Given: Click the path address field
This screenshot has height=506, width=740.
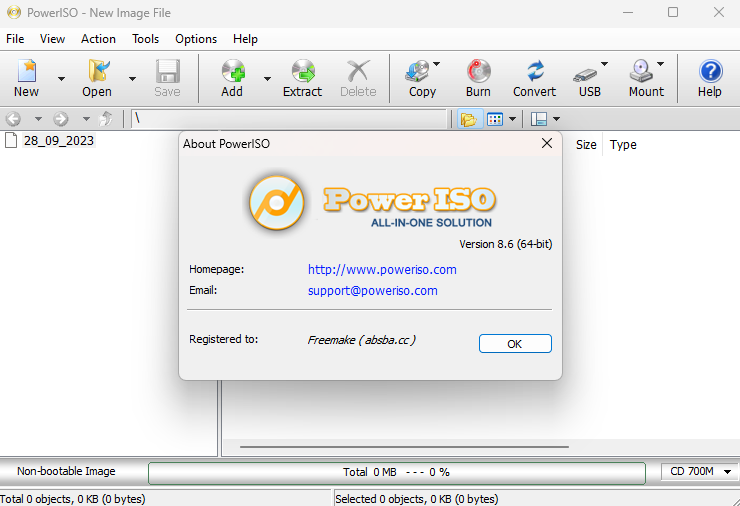Looking at the screenshot, I should [x=289, y=119].
